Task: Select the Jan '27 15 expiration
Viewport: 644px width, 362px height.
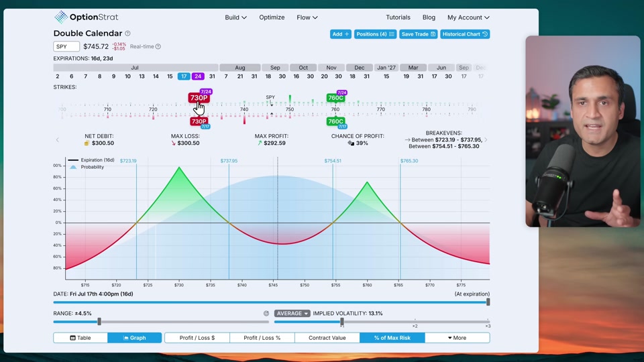Action: (x=386, y=76)
